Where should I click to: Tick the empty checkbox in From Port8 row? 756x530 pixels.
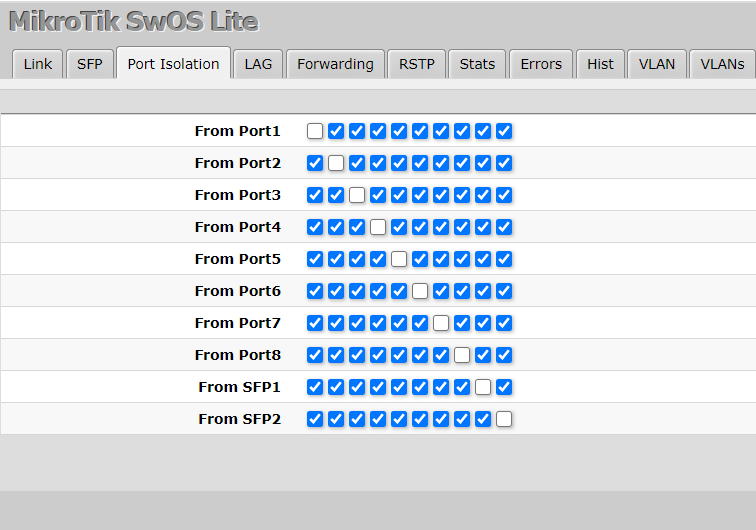tap(462, 355)
